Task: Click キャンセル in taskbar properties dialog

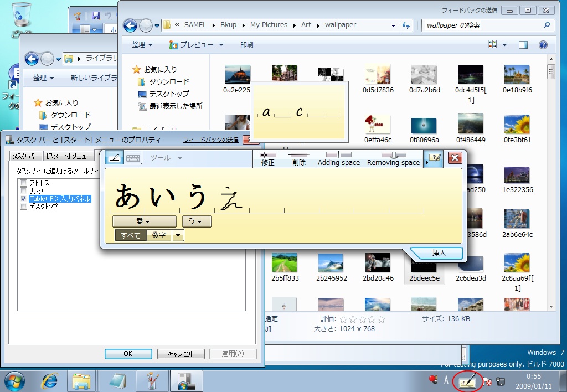Action: coord(181,354)
